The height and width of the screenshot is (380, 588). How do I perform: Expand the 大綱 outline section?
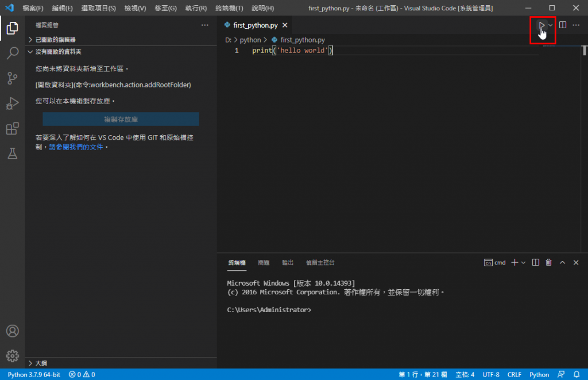tap(121, 363)
